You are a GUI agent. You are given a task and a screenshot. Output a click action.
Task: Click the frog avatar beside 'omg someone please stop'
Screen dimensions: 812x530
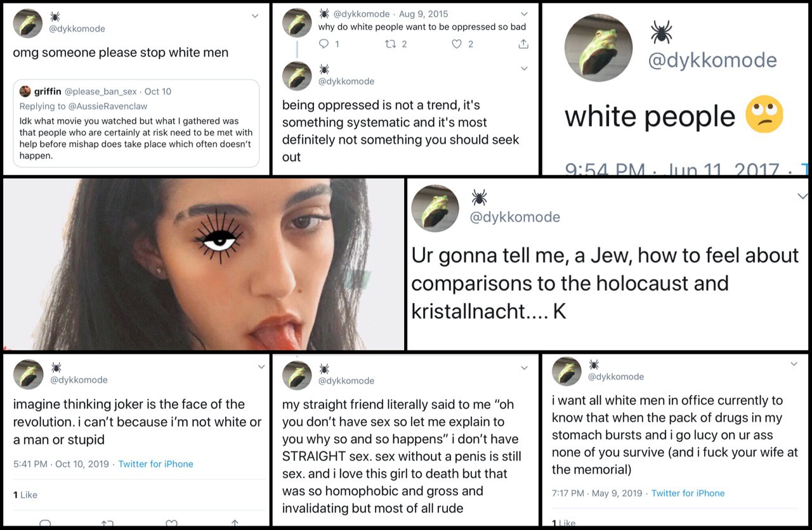[28, 23]
